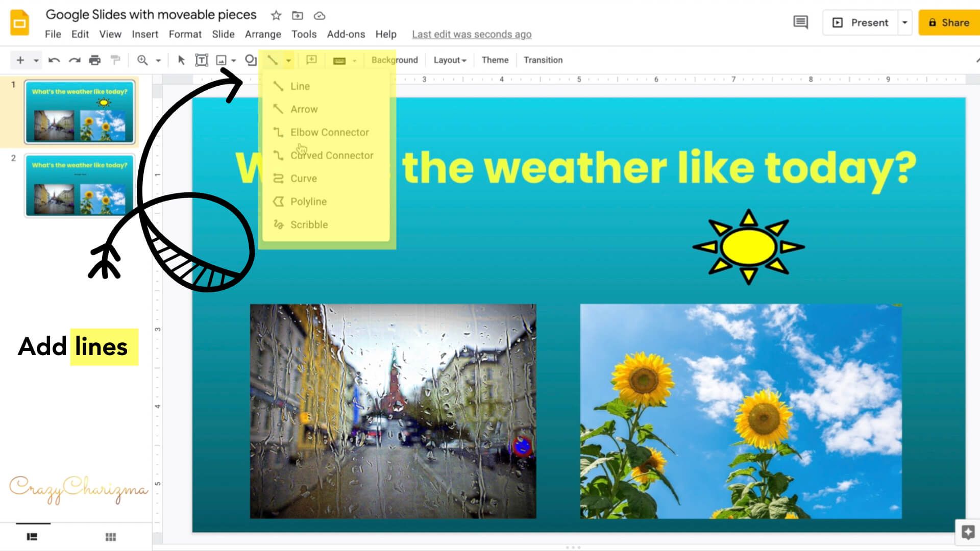Open the Layout dropdown
Viewport: 980px width, 551px height.
point(448,60)
